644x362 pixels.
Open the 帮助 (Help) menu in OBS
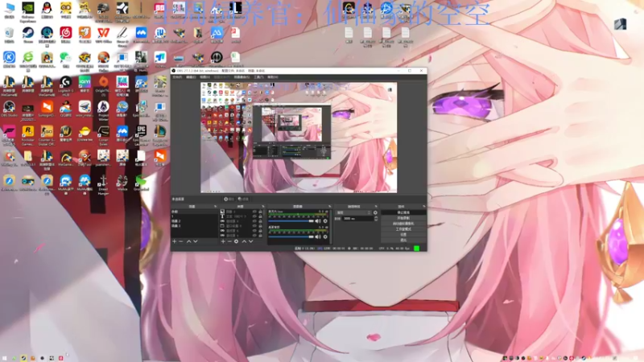(273, 76)
